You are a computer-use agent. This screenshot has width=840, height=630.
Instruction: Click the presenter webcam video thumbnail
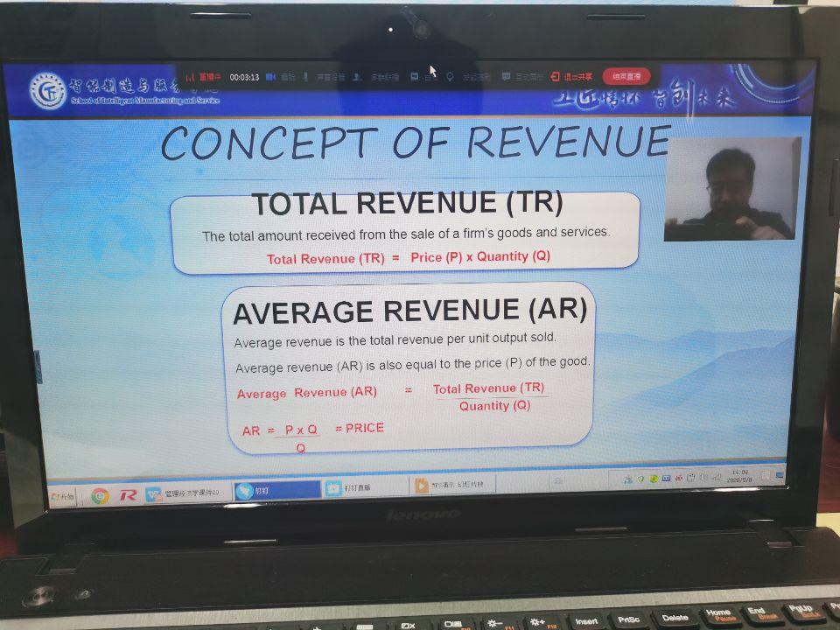pyautogui.click(x=731, y=188)
